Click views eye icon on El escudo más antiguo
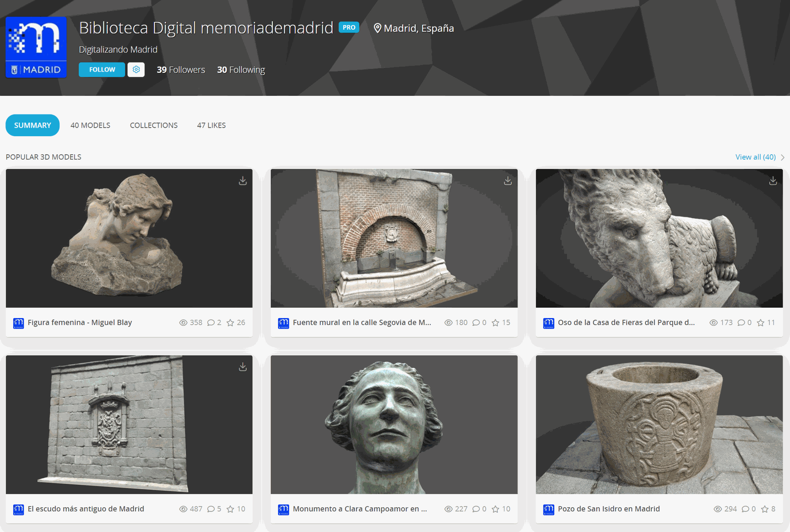 183,509
